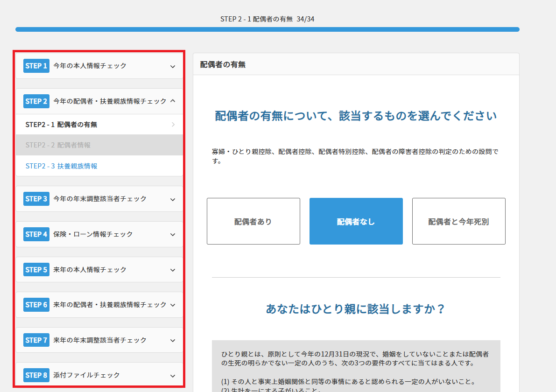Click the 来年の年末調整該当者チェック chevron
Viewport: 556px width, 392px height.
pyautogui.click(x=173, y=341)
